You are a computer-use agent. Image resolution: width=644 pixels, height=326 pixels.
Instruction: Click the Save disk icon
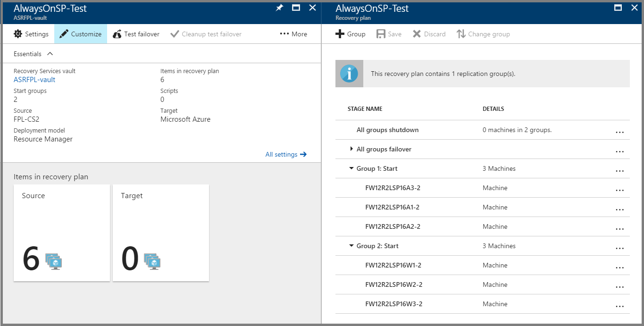[x=381, y=34]
